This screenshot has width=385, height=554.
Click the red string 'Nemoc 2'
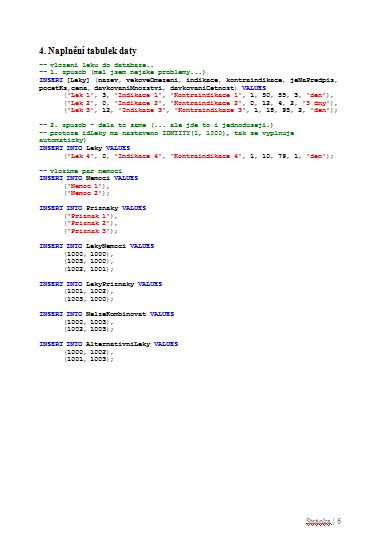[x=84, y=193]
